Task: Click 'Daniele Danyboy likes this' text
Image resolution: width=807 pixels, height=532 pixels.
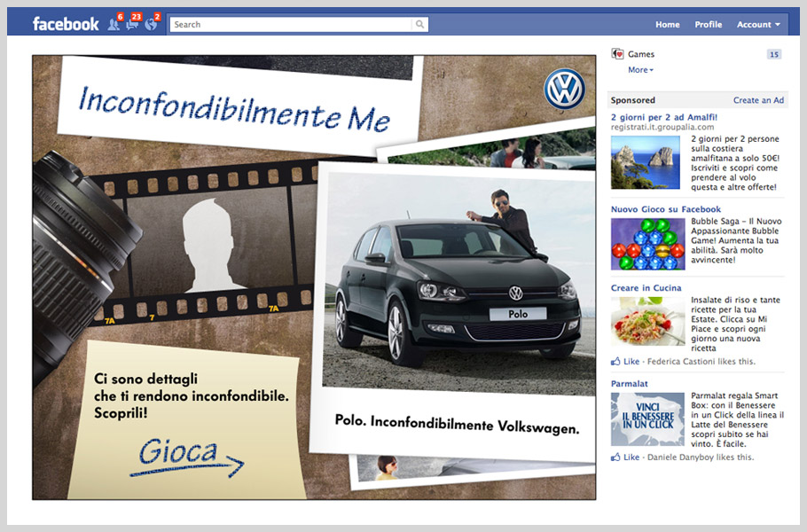Action: pos(700,458)
